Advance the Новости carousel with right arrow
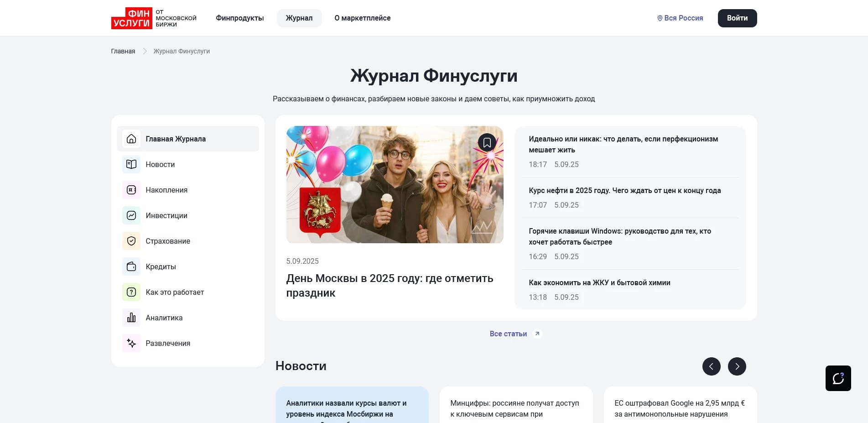This screenshot has height=423, width=868. (737, 366)
